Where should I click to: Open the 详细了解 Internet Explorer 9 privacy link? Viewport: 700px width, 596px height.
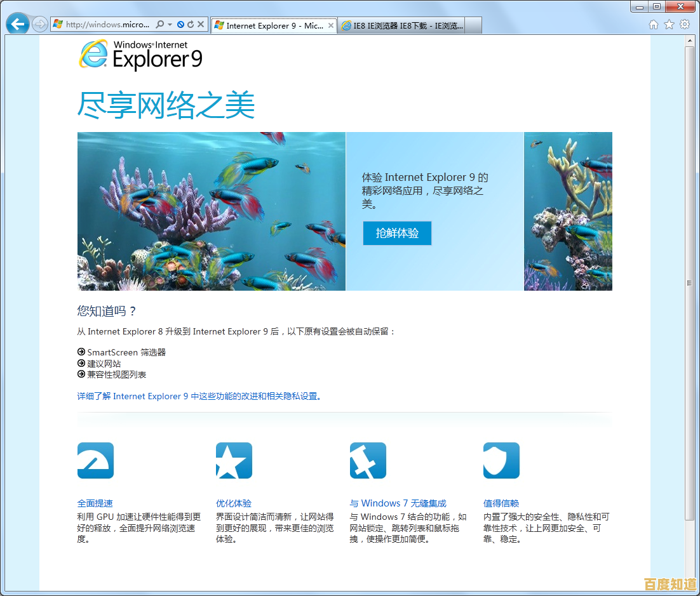point(197,396)
